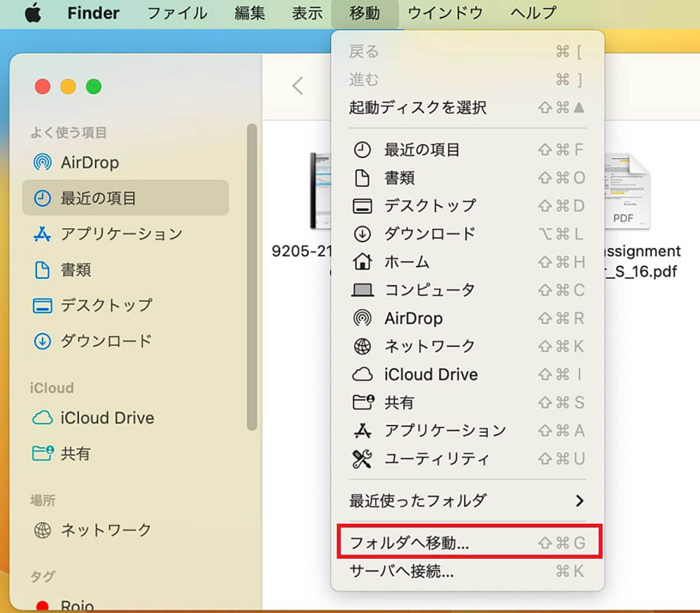Click アプリケーション icon in 移動 menu
The image size is (700, 613).
coord(362,430)
